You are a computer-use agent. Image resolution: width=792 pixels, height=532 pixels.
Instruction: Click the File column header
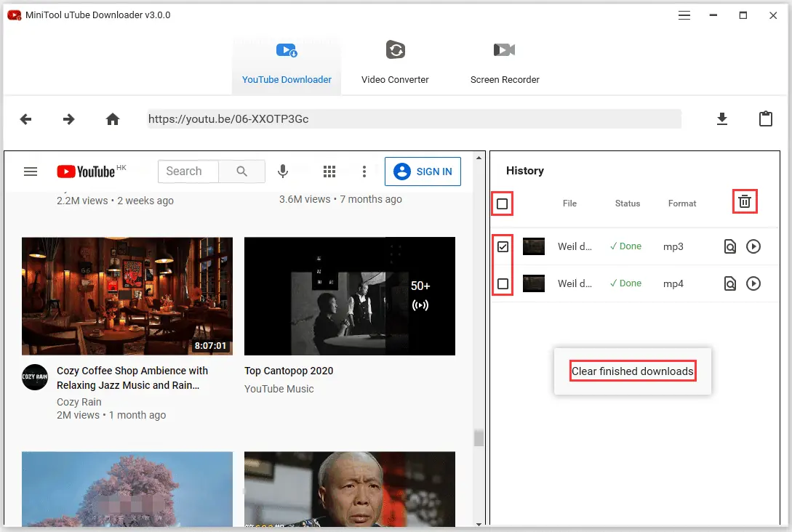tap(569, 203)
